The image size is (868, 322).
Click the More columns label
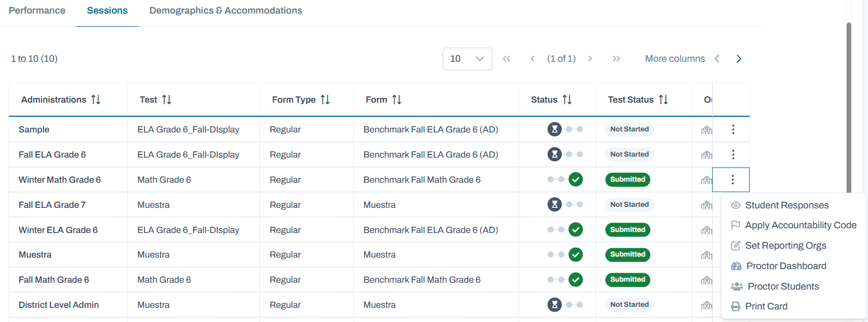click(x=675, y=59)
